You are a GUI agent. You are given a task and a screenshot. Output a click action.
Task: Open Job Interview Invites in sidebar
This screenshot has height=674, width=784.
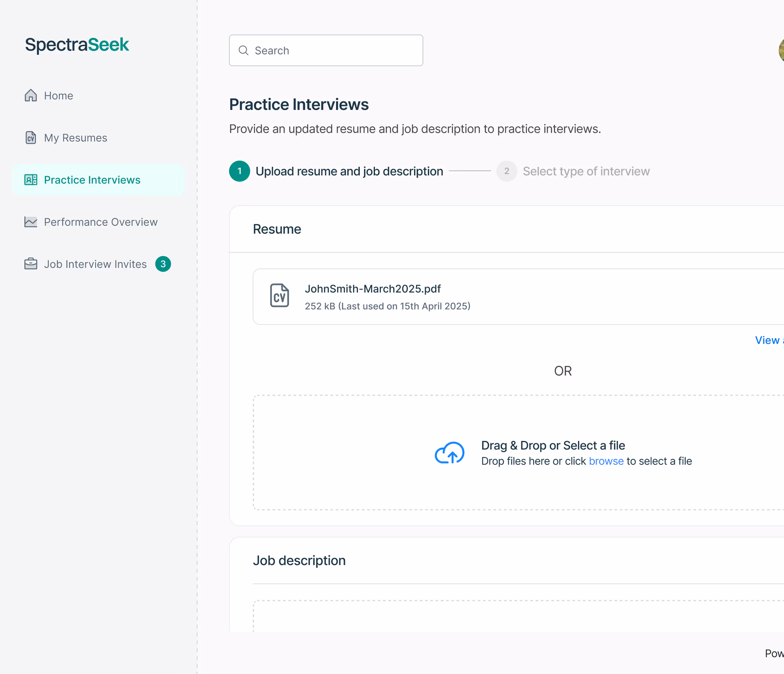point(95,264)
